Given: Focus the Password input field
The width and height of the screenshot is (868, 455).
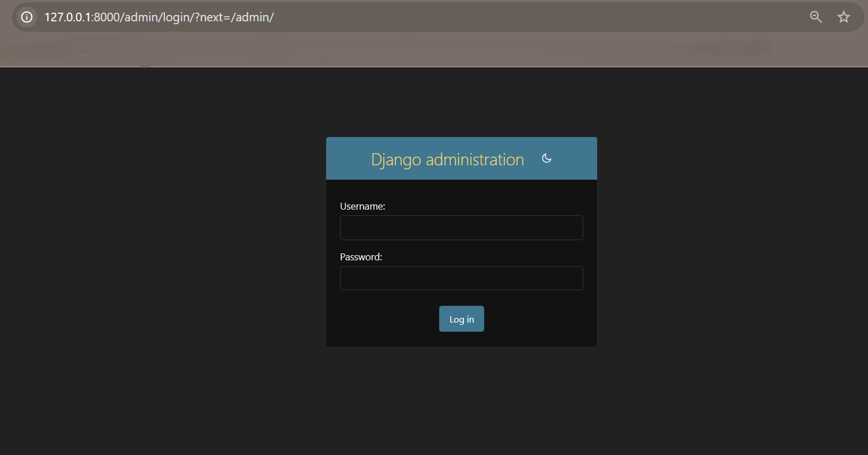Looking at the screenshot, I should [461, 278].
